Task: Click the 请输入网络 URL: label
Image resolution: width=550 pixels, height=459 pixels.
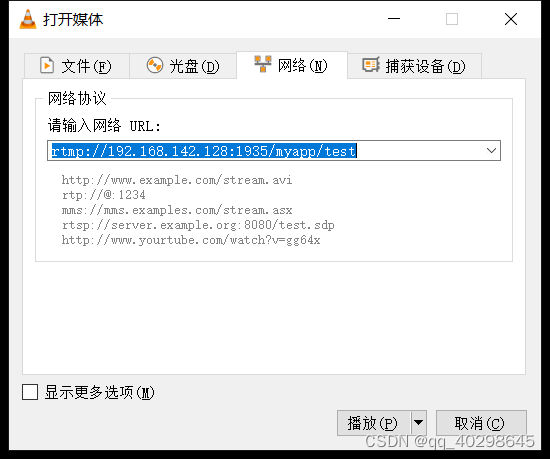Action: [x=104, y=126]
